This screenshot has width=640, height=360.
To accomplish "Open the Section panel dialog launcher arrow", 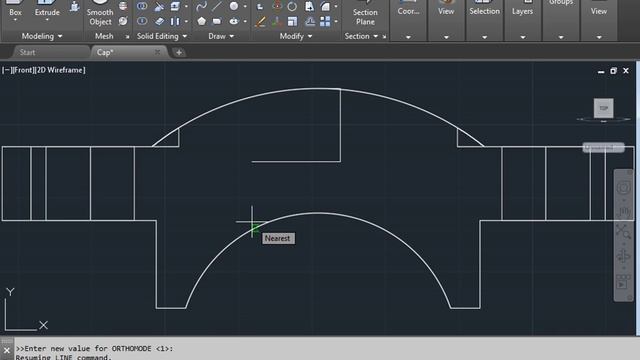I will point(384,37).
